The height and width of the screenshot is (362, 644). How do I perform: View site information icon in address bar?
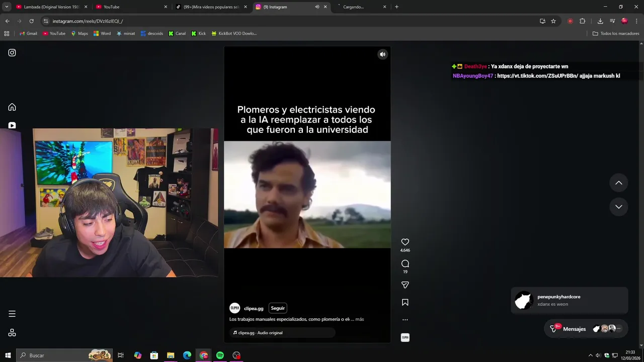(46, 21)
